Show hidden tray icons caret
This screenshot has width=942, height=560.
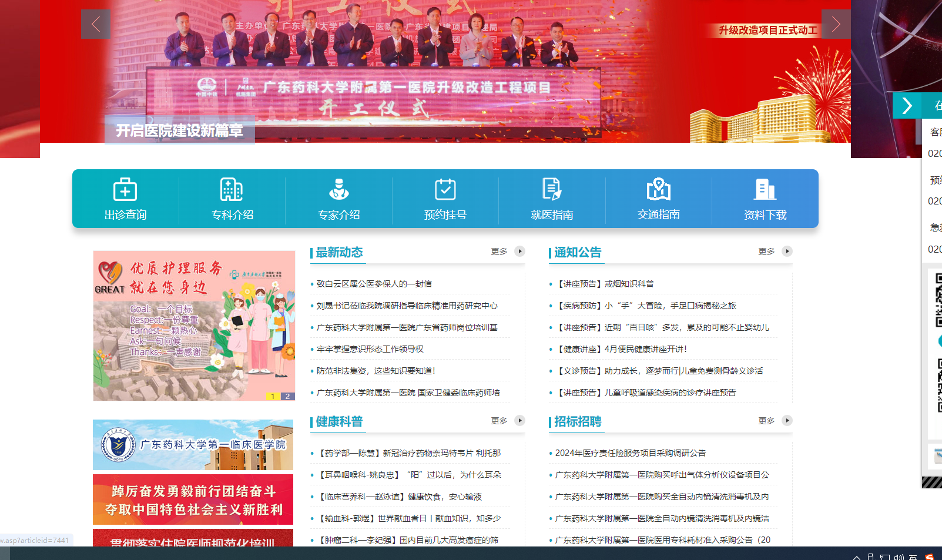(x=857, y=557)
